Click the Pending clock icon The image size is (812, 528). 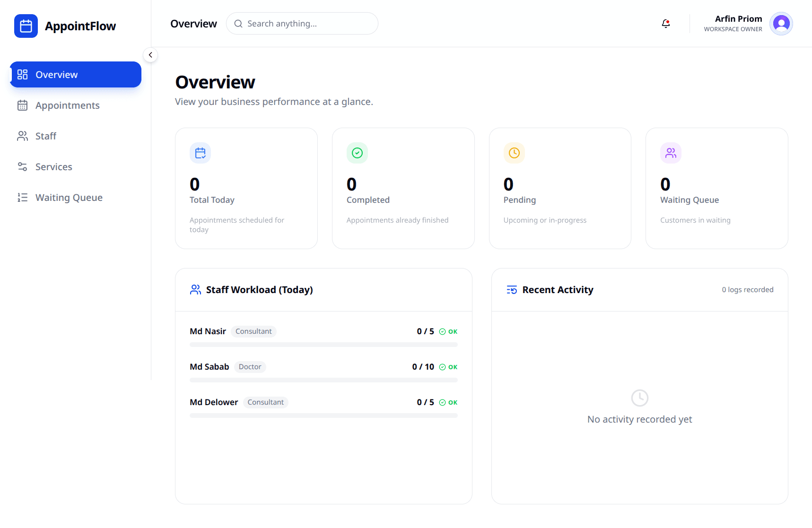pyautogui.click(x=514, y=153)
